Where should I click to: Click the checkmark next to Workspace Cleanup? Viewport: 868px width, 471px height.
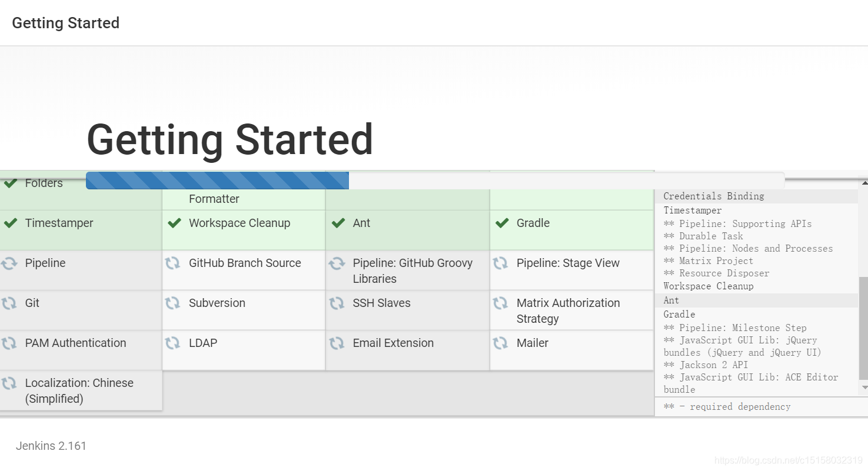(x=174, y=223)
